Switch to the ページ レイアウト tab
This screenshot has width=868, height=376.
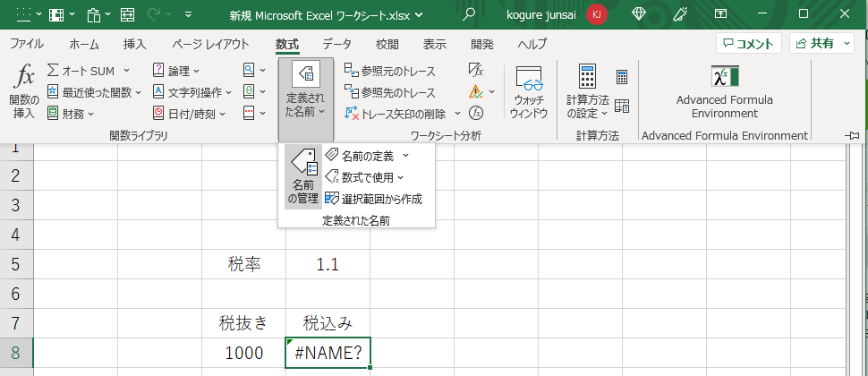[210, 44]
